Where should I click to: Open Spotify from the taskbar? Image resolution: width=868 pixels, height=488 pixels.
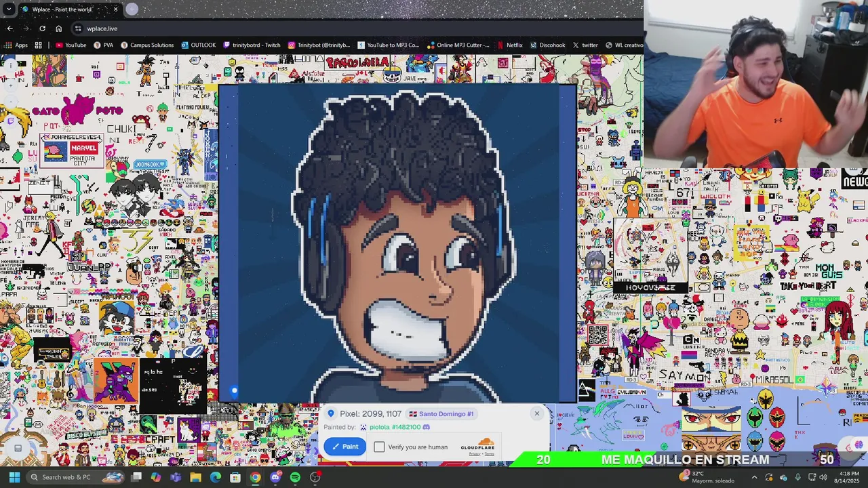click(x=295, y=477)
